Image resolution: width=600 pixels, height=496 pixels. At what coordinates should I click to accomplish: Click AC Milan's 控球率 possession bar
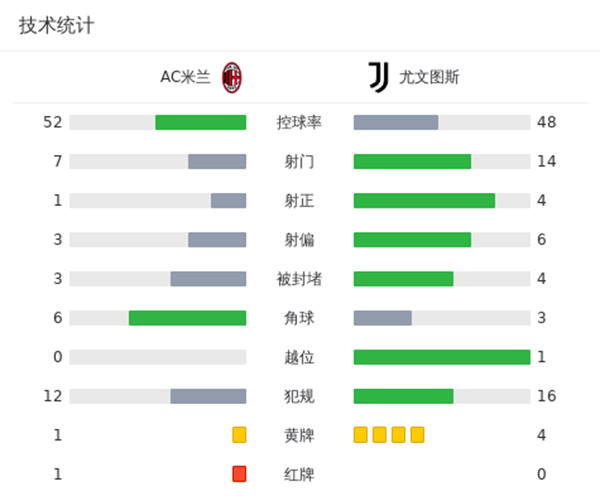coord(200,122)
